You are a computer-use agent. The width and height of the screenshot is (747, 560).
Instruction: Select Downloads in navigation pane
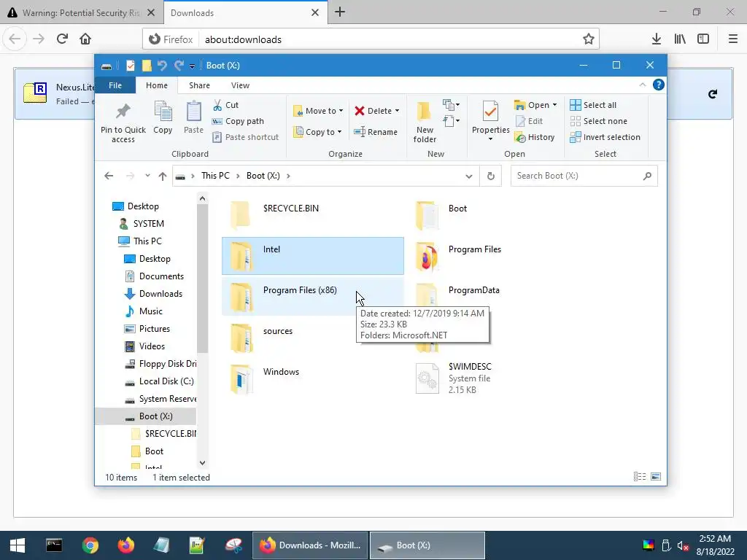coord(160,294)
